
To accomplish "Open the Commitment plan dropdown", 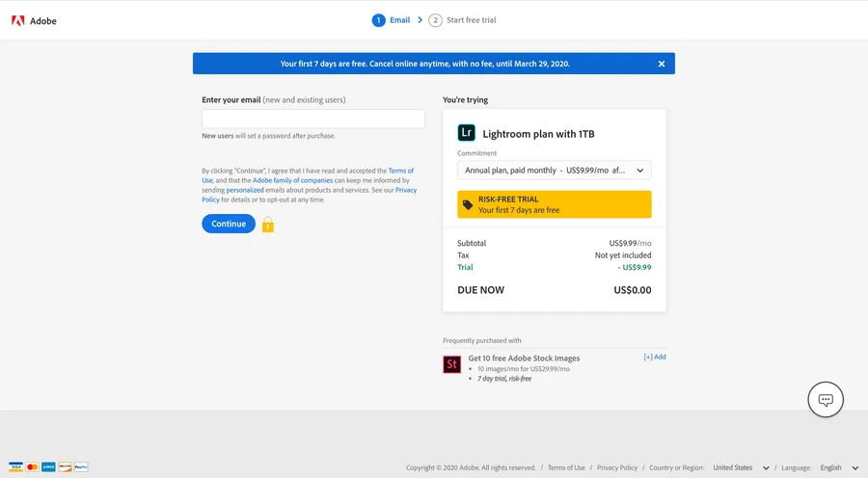I will click(555, 171).
